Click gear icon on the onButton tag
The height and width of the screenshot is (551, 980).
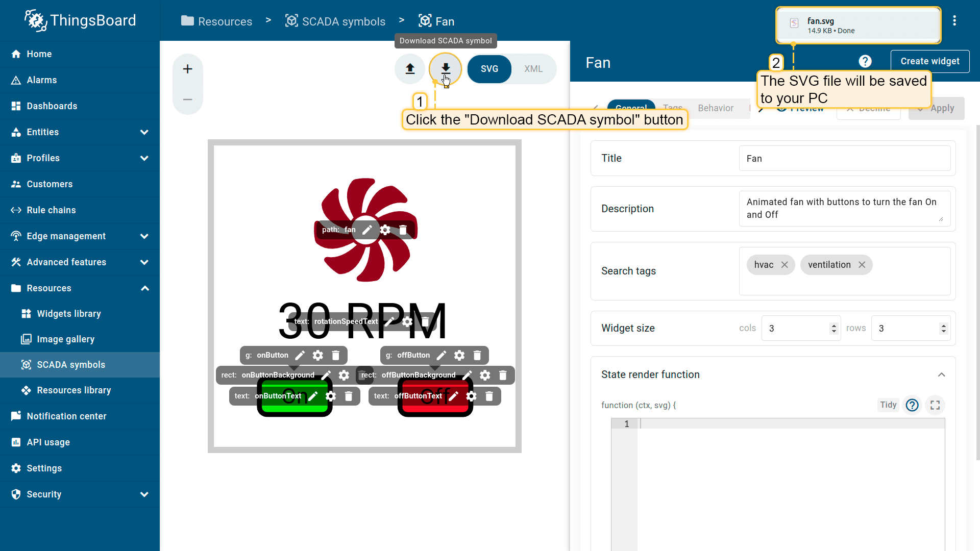point(318,355)
